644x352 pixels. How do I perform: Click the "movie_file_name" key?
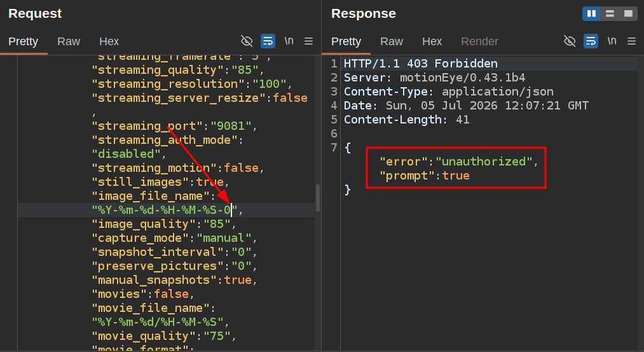151,307
